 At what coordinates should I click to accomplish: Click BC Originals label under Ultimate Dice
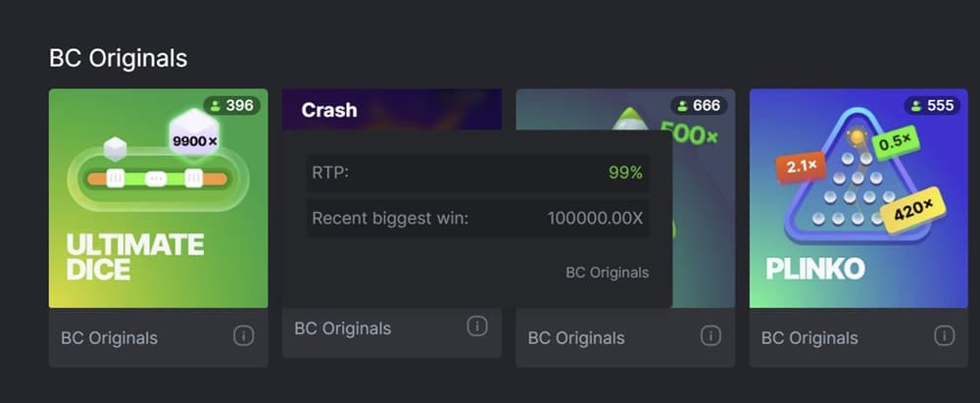(109, 338)
